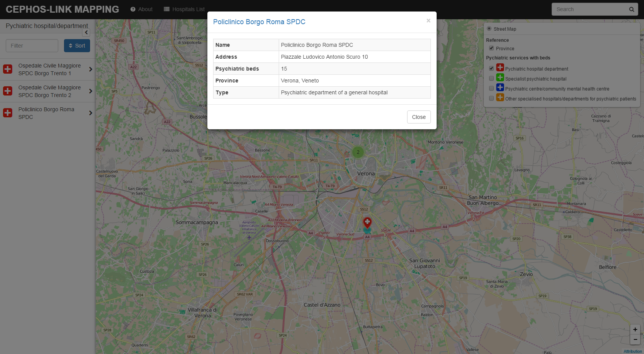Uncheck the Province reference checkbox
Image resolution: width=644 pixels, height=354 pixels.
point(491,48)
